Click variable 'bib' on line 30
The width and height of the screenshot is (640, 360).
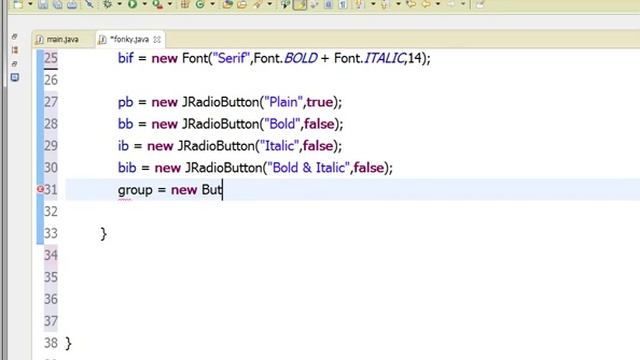pyautogui.click(x=127, y=167)
